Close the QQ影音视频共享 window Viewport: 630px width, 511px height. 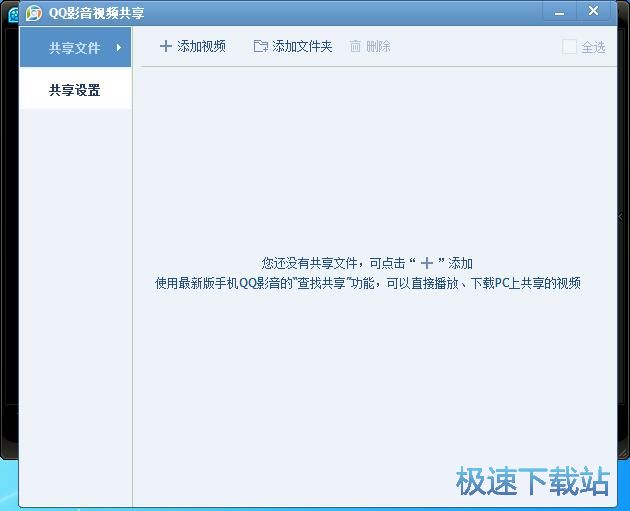tap(593, 11)
